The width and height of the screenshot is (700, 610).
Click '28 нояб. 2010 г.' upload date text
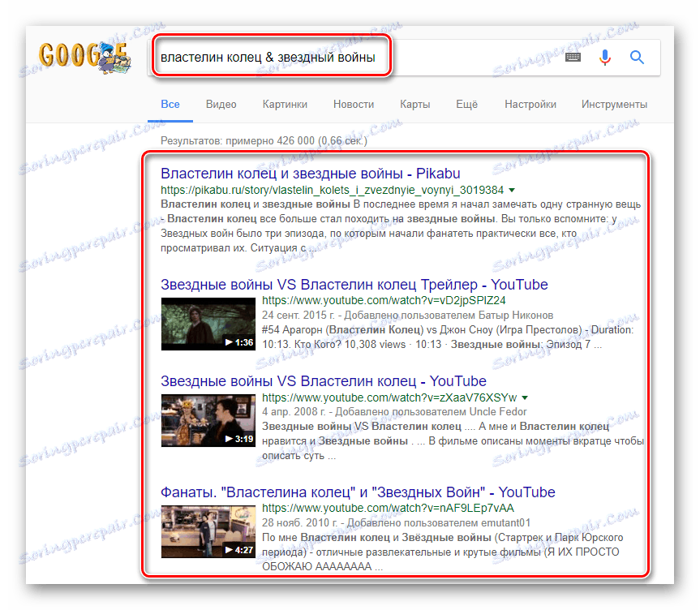(299, 523)
